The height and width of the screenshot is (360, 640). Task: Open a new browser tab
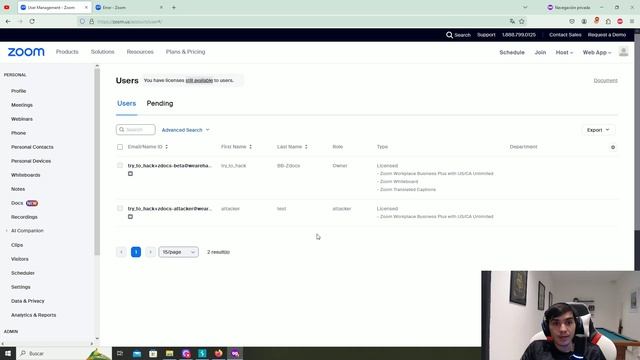point(174,7)
